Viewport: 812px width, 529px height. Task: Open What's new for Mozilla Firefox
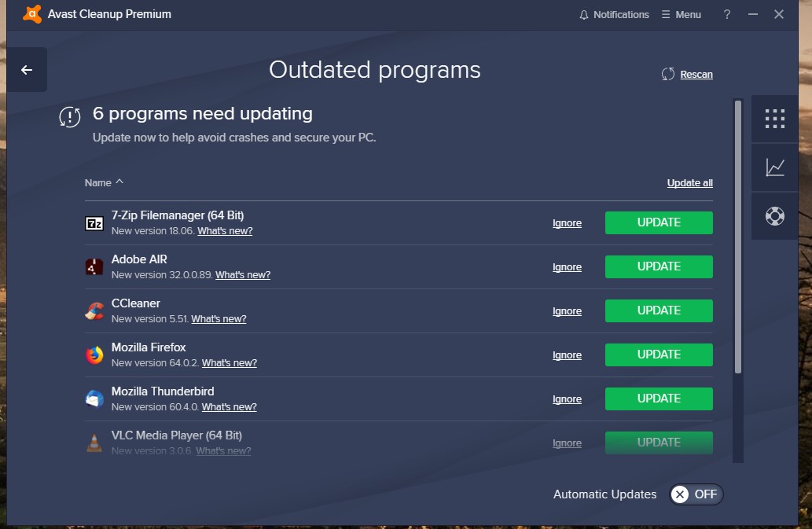click(x=230, y=363)
